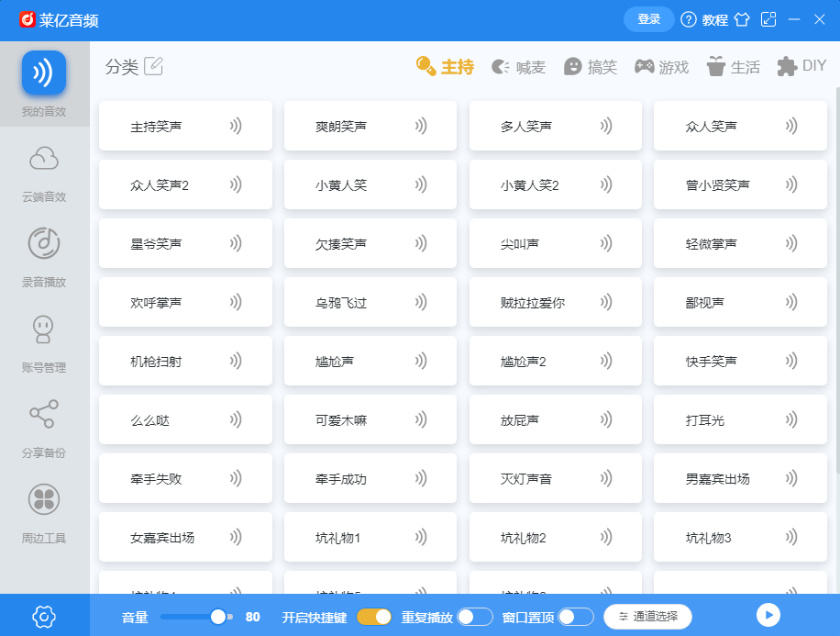
Task: Switch to the 搞笑 category tab
Action: 591,66
